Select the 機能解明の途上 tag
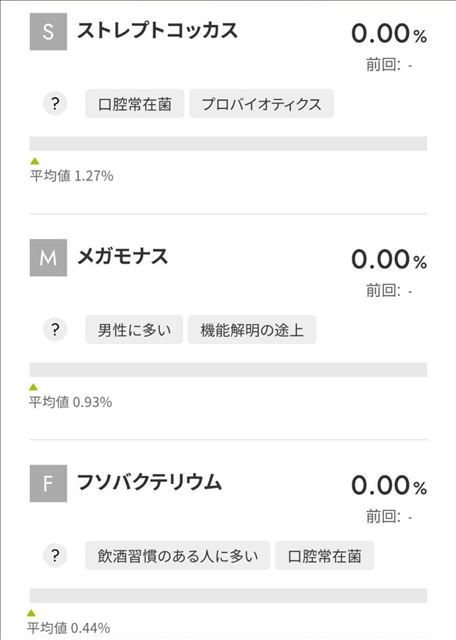Viewport: 456px width, 640px height. pos(252,329)
